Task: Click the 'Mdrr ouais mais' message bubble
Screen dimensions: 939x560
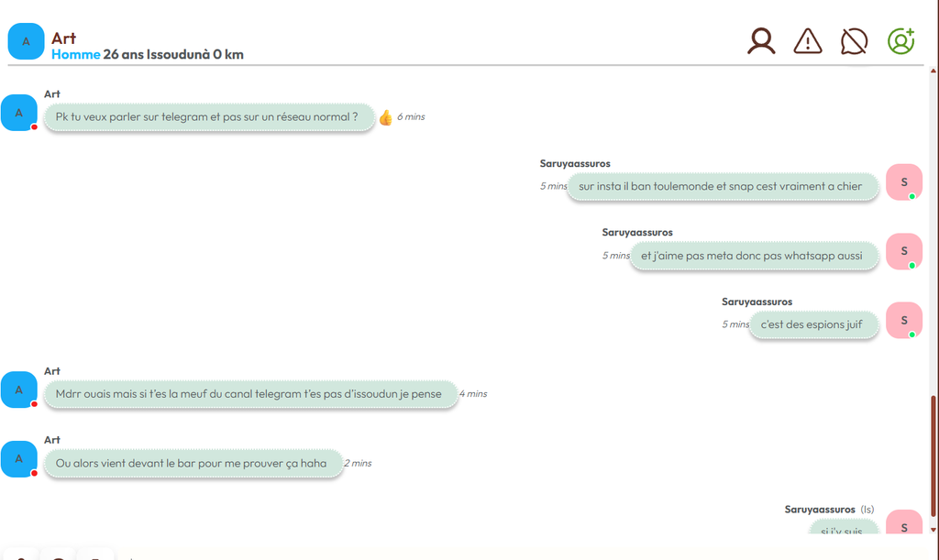Action: click(x=251, y=394)
